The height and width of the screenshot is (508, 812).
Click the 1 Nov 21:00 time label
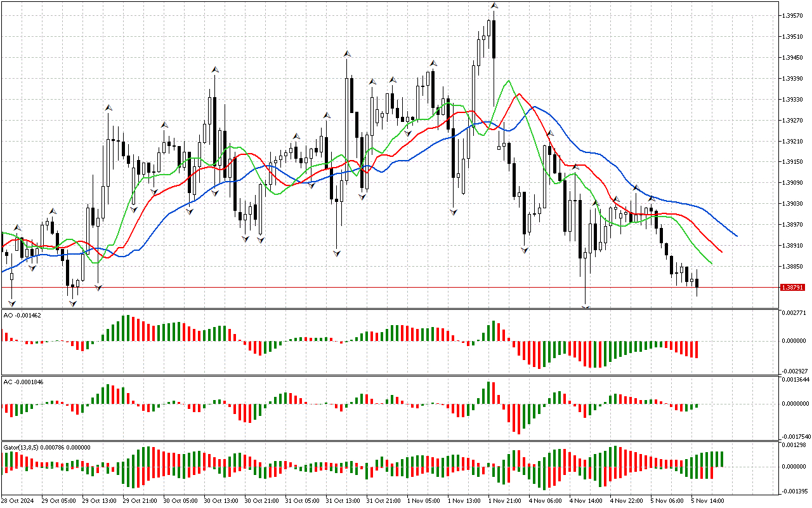(x=504, y=500)
